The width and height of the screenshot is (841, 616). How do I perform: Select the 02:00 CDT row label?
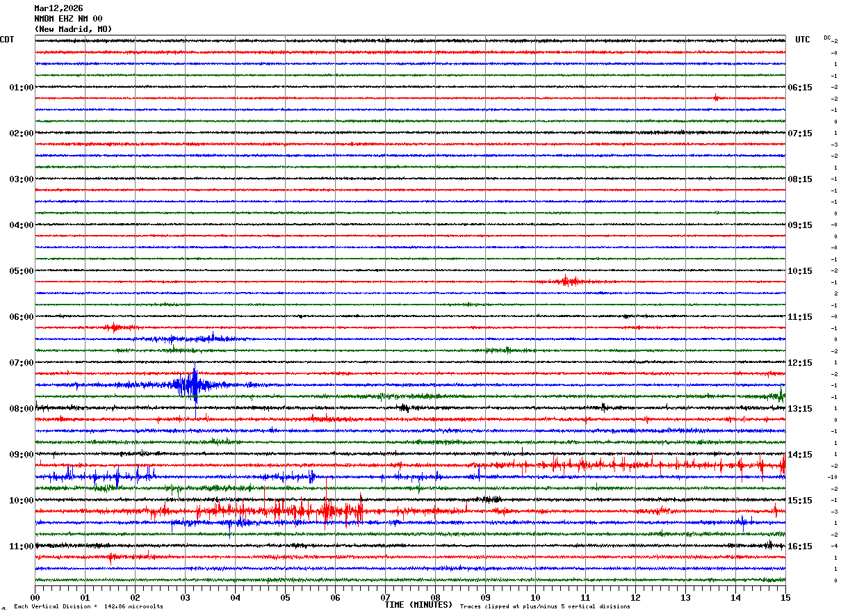point(22,133)
